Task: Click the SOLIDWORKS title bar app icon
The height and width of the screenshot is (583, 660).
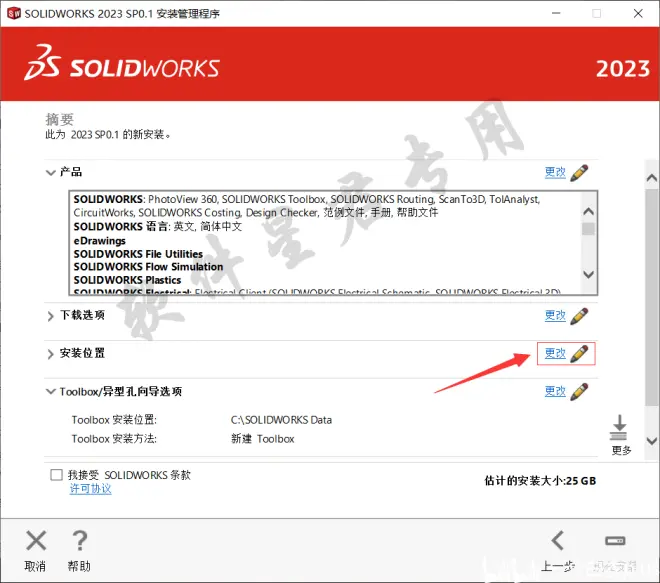Action: tap(13, 13)
